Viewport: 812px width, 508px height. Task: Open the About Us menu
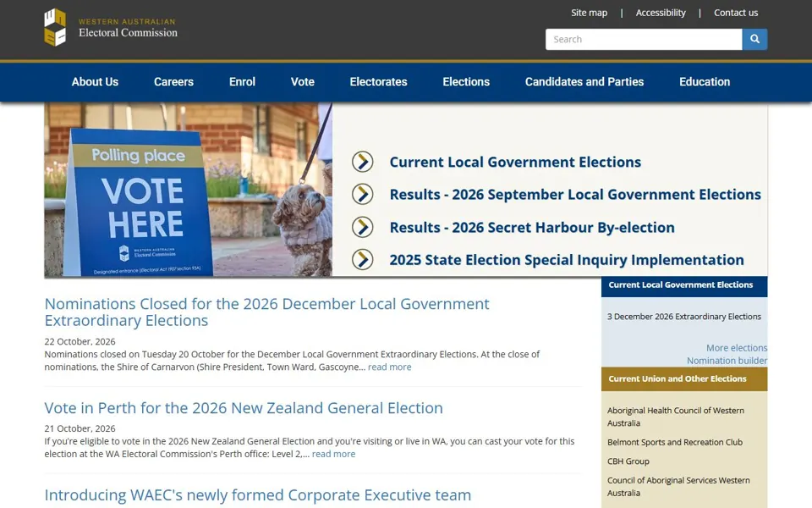(x=95, y=82)
